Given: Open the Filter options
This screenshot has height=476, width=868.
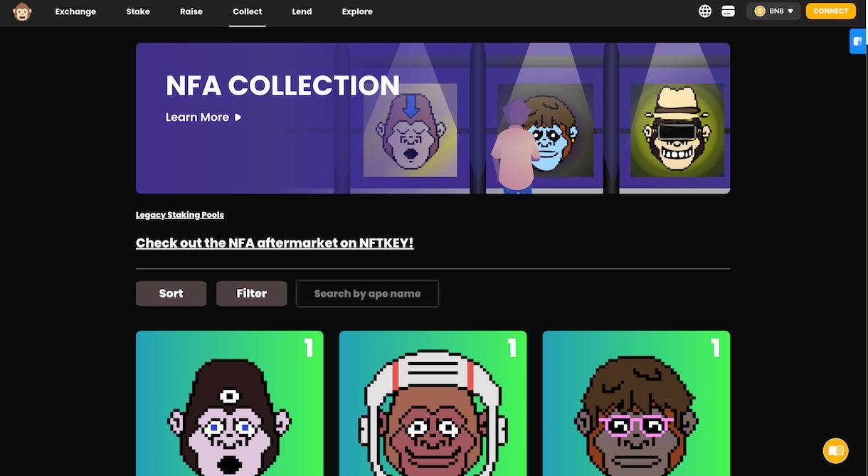Looking at the screenshot, I should pyautogui.click(x=252, y=293).
